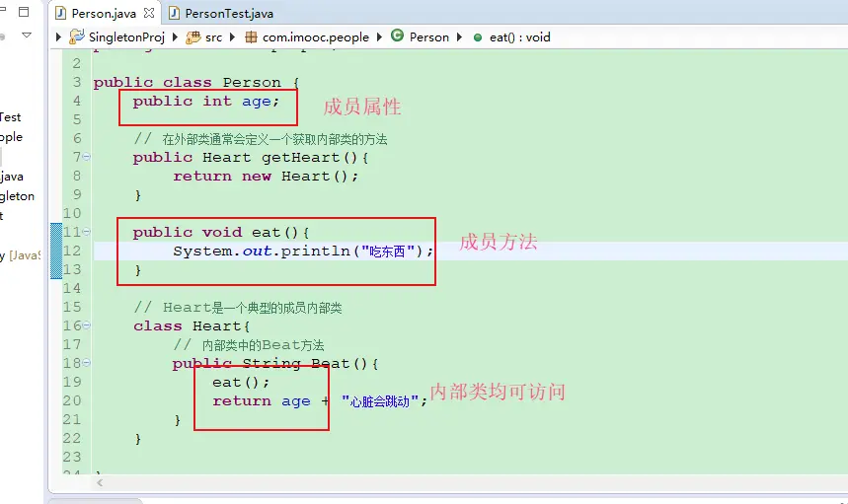Click the 'out' field in line 12
This screenshot has height=504, width=848.
click(257, 252)
